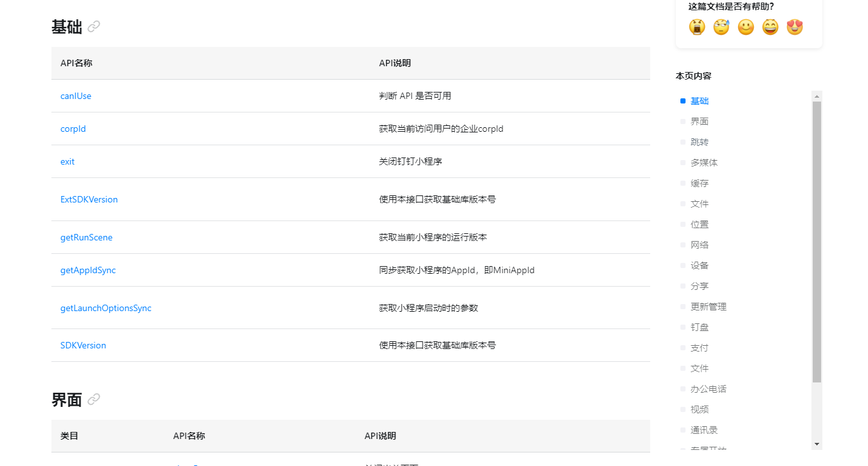Jump to 视频 section in page contents

coord(699,409)
